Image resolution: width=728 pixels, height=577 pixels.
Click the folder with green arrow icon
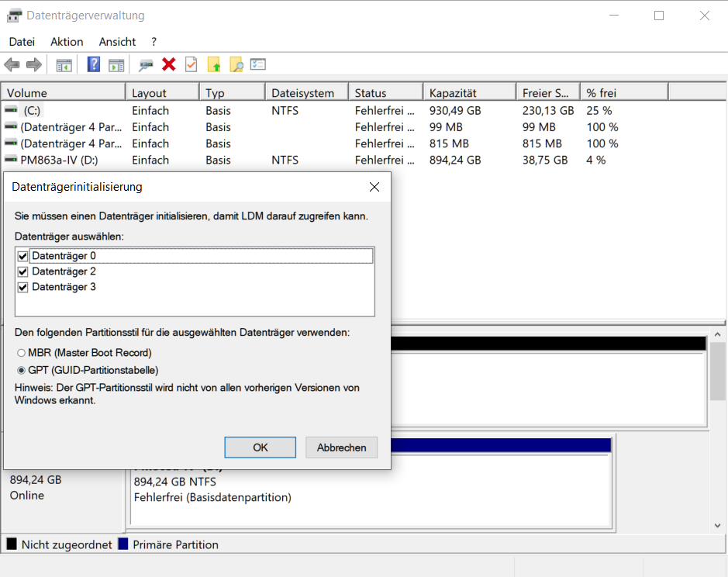click(213, 64)
